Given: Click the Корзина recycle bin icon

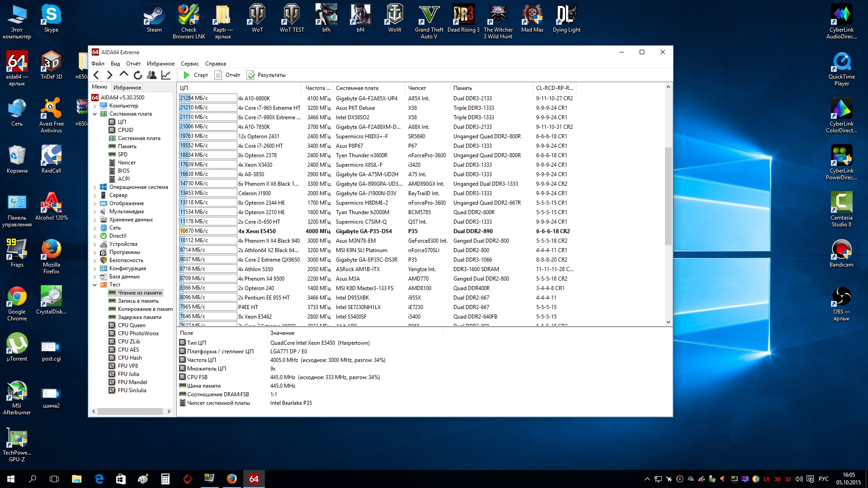Looking at the screenshot, I should pyautogui.click(x=17, y=159).
